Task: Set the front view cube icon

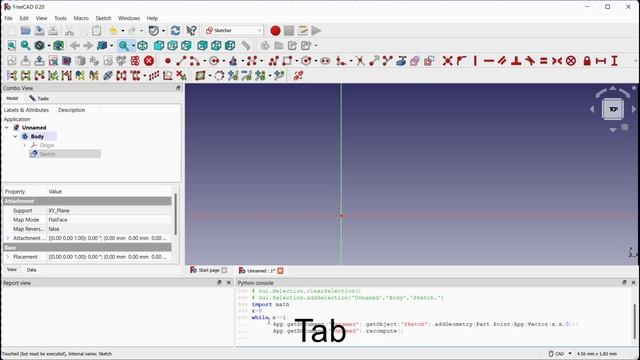Action: [x=159, y=45]
